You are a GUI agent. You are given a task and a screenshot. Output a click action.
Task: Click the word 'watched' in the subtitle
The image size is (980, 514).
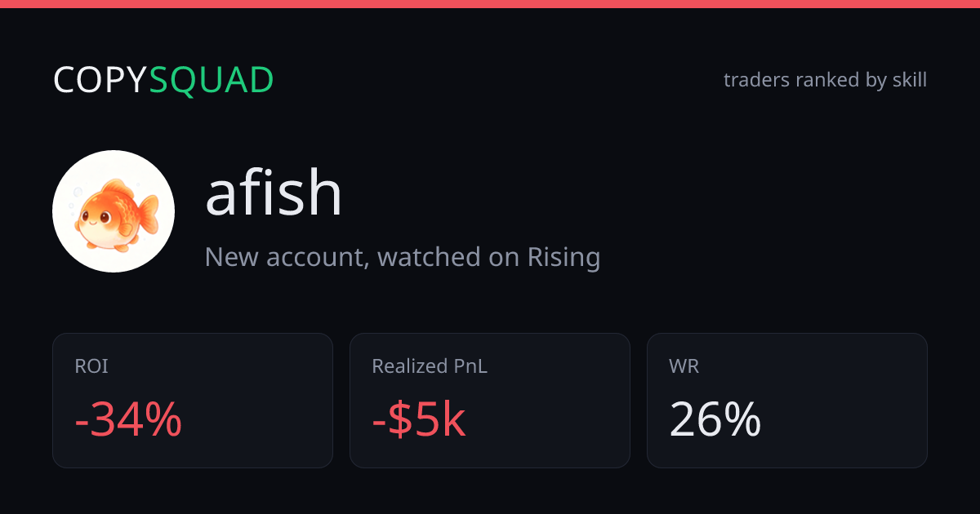(429, 258)
